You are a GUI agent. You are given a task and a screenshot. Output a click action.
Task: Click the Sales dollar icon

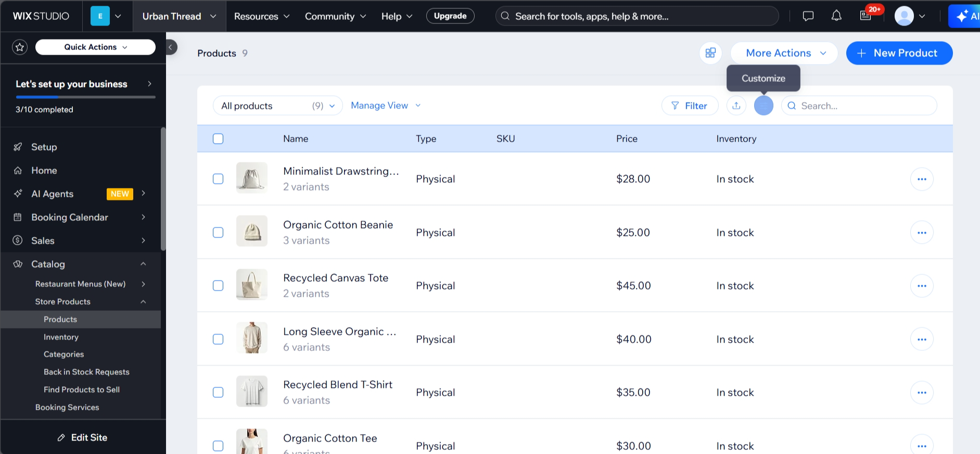(18, 240)
